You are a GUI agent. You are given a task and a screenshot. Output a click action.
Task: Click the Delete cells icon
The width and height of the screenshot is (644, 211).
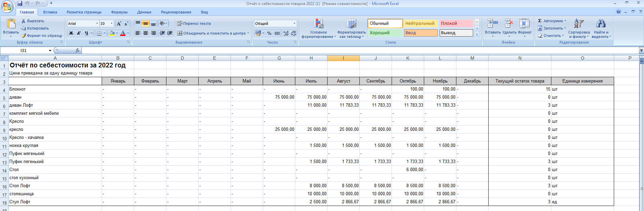[x=509, y=24]
